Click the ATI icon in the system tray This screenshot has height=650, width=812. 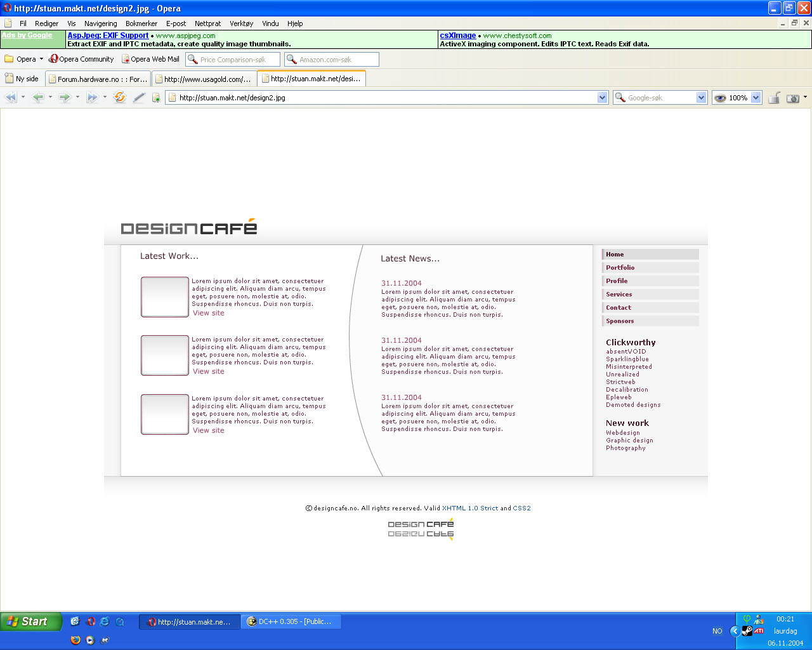(759, 631)
